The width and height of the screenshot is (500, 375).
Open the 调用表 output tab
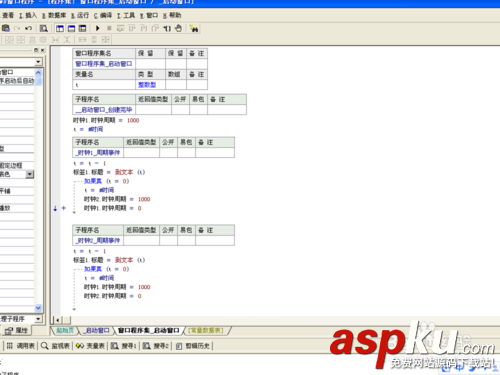(21, 346)
